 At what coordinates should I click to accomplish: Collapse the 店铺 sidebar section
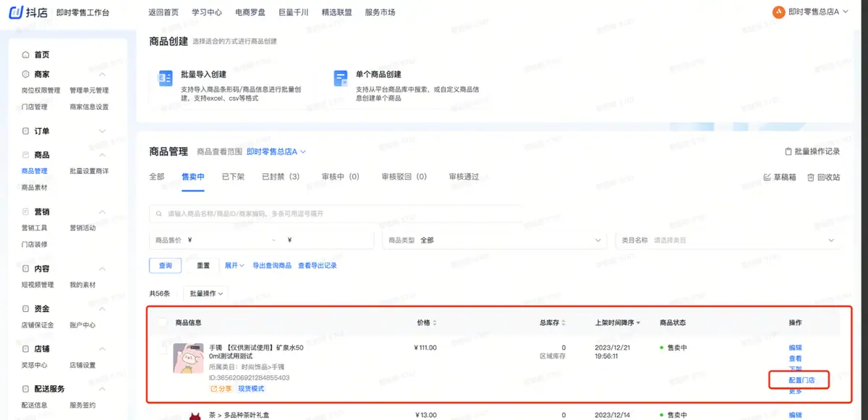(102, 349)
